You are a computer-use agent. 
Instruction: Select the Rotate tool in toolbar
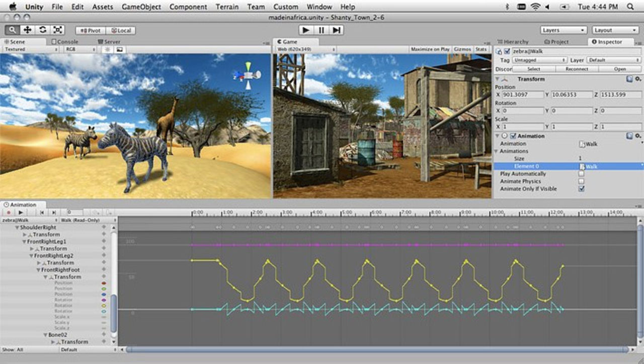pyautogui.click(x=42, y=30)
